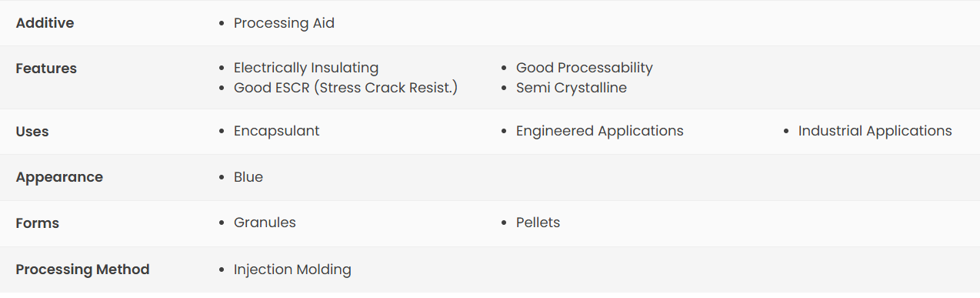Click the Semi Crystalline feature
Image resolution: width=980 pixels, height=298 pixels.
tap(571, 88)
